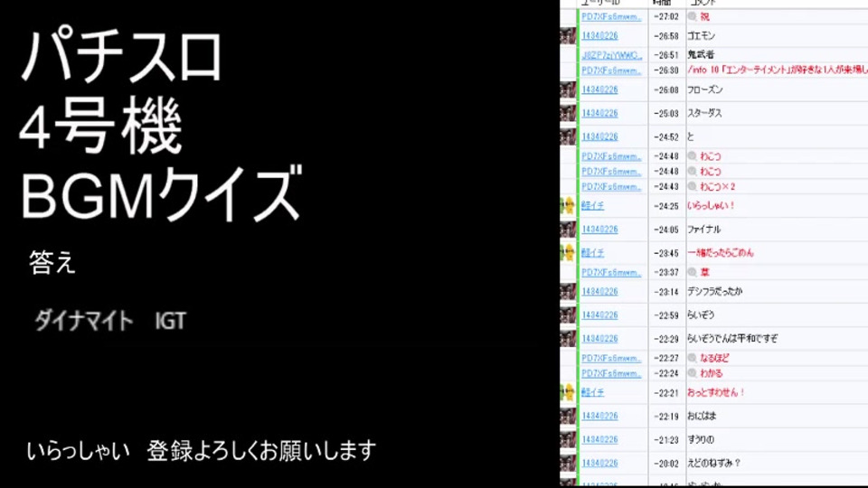Select the red comment なるほど
Viewport: 868px width, 488px height.
(714, 358)
